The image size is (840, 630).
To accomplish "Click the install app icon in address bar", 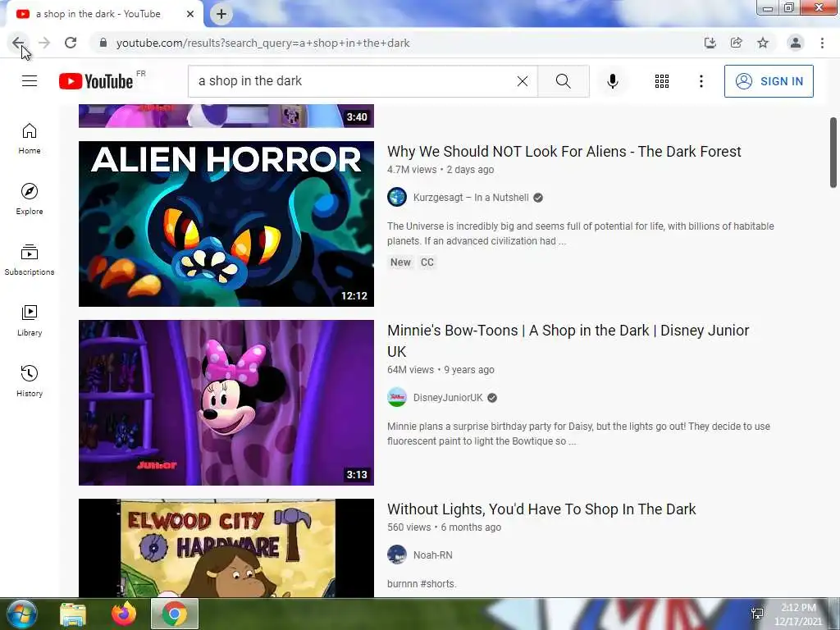I will click(x=710, y=43).
